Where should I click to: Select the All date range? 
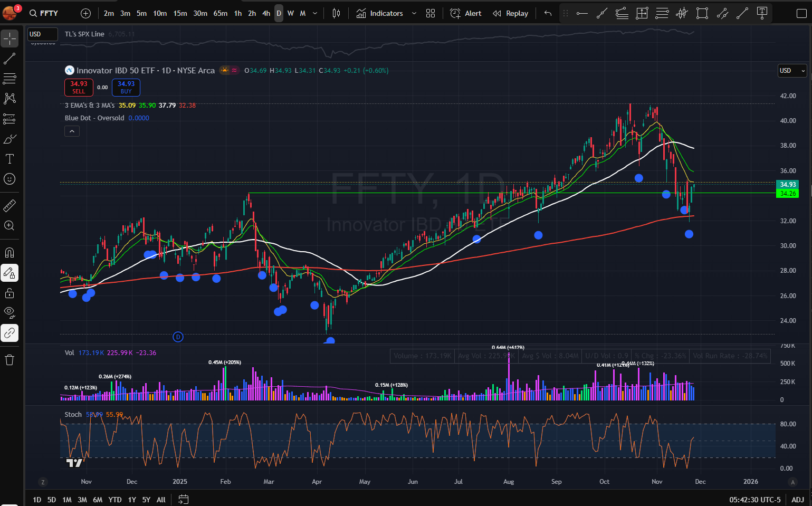coord(161,500)
